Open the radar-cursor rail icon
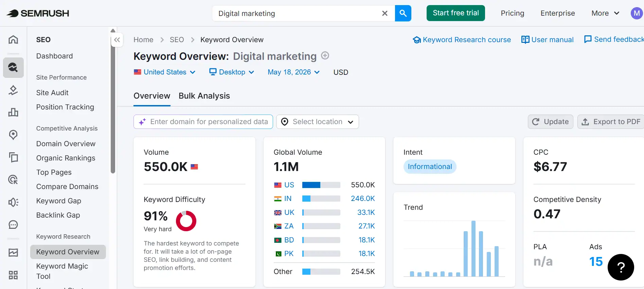 pyautogui.click(x=13, y=180)
